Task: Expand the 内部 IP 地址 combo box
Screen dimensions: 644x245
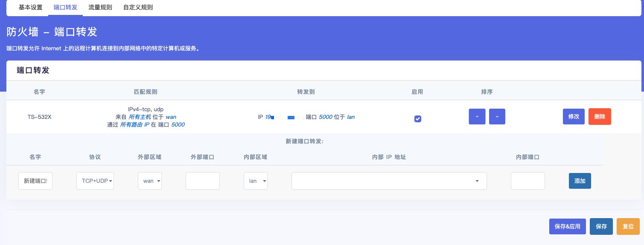Action: pos(389,181)
